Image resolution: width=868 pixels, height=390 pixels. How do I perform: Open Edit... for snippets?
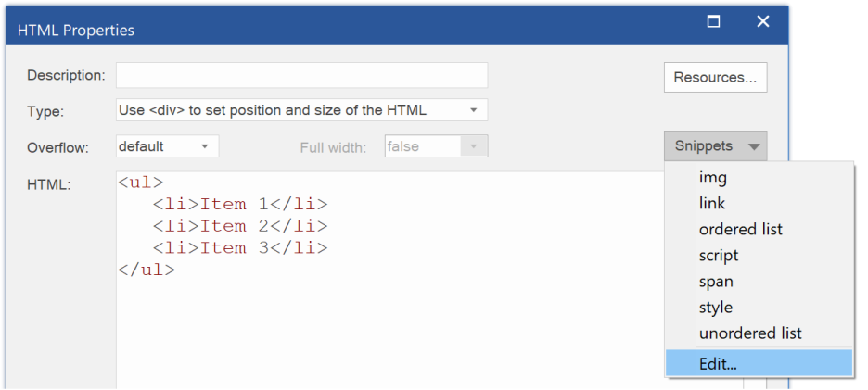759,363
